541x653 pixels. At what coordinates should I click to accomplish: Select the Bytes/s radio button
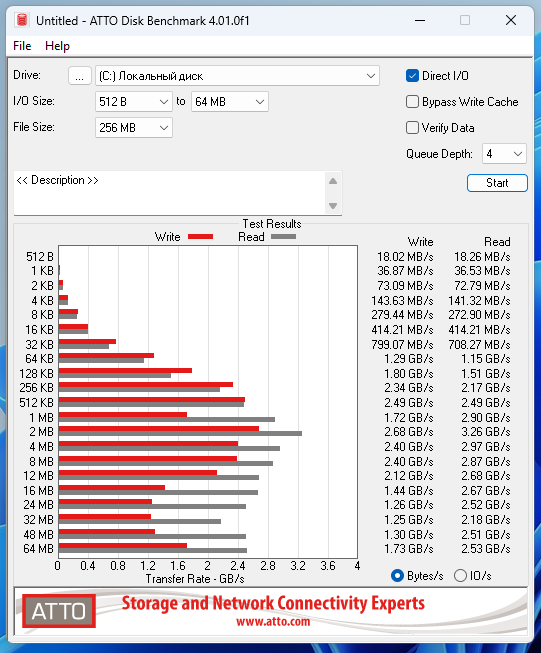pyautogui.click(x=397, y=576)
